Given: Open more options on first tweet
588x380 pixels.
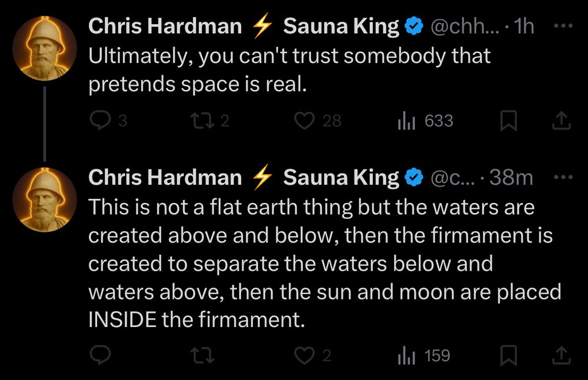Looking at the screenshot, I should coord(563,26).
